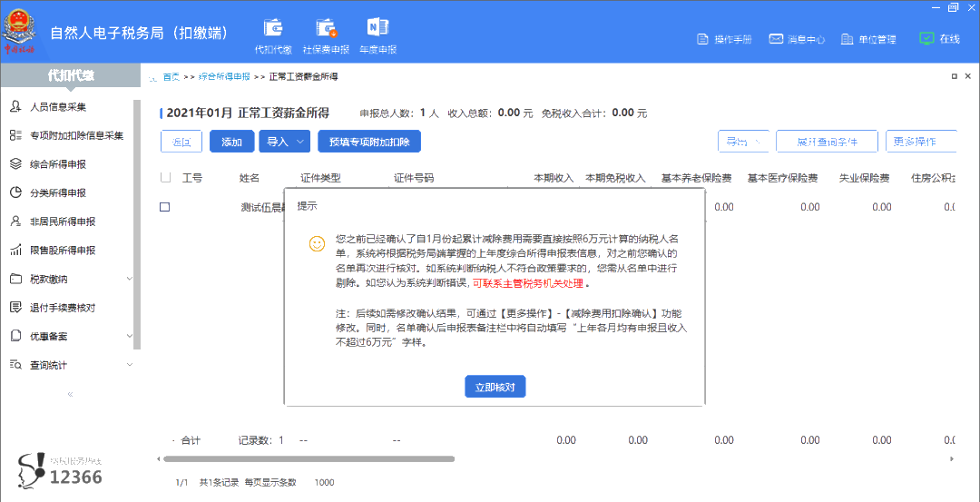
Task: Open 消息中心 message center
Action: click(x=797, y=39)
